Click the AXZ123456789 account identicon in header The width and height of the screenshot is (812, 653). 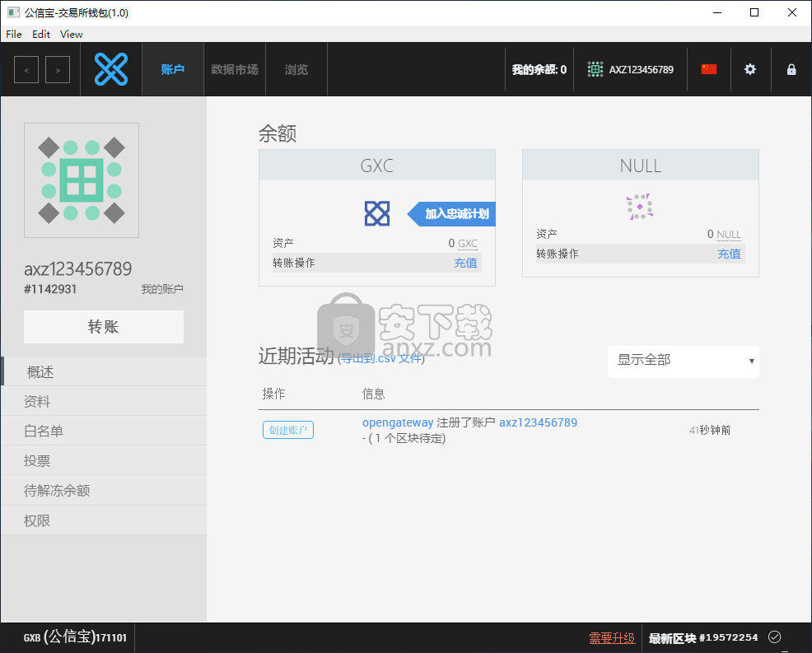click(x=595, y=69)
